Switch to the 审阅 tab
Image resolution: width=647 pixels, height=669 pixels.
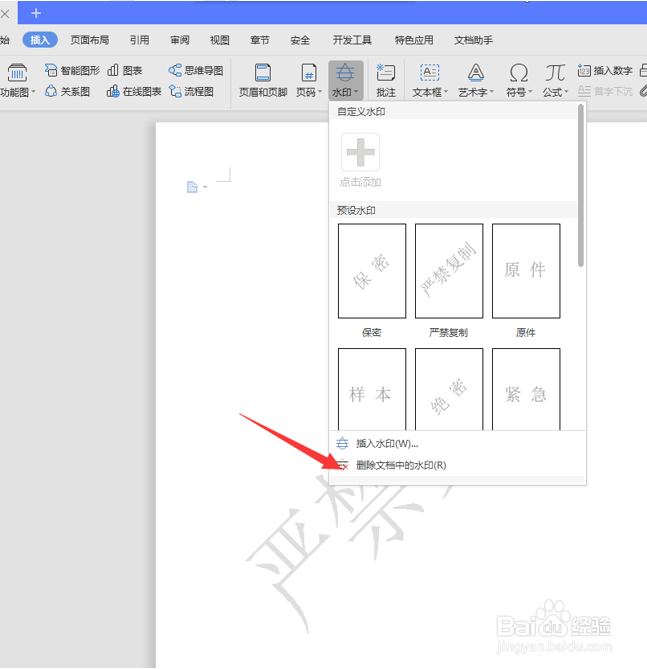click(180, 40)
